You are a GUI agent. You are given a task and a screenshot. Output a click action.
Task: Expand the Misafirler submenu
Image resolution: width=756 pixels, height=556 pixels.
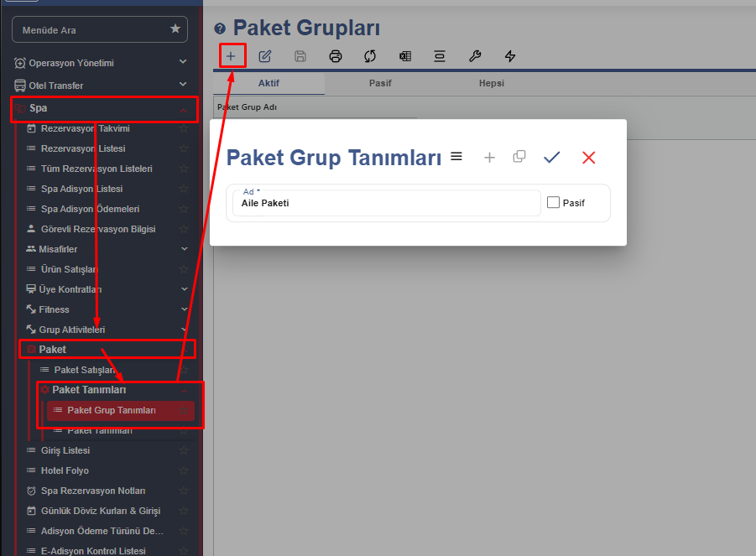pyautogui.click(x=184, y=249)
